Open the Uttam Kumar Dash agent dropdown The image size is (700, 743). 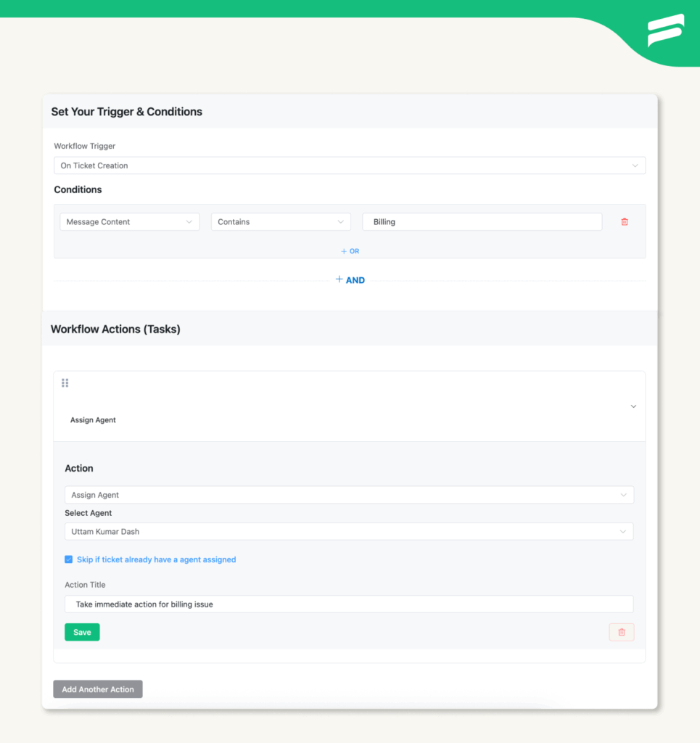click(x=350, y=531)
